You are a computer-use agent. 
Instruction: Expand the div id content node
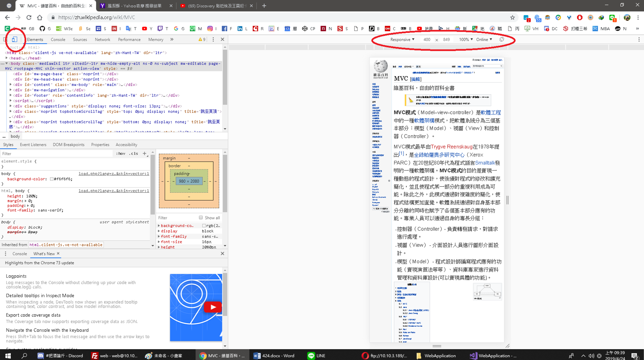coord(11,85)
